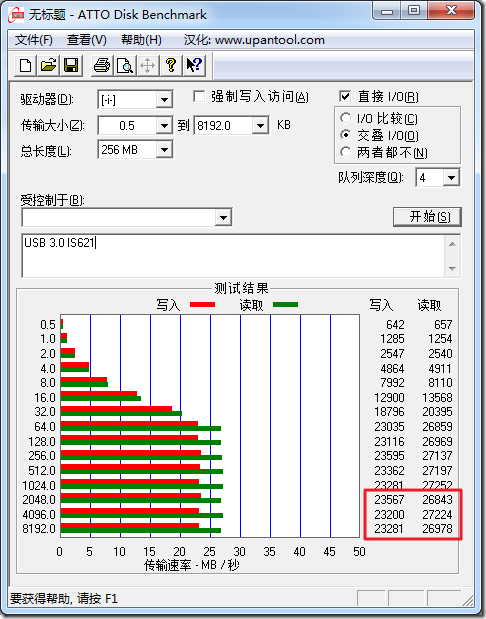Click the status bar help text 请按 F1
486x619 pixels.
[x=97, y=599]
